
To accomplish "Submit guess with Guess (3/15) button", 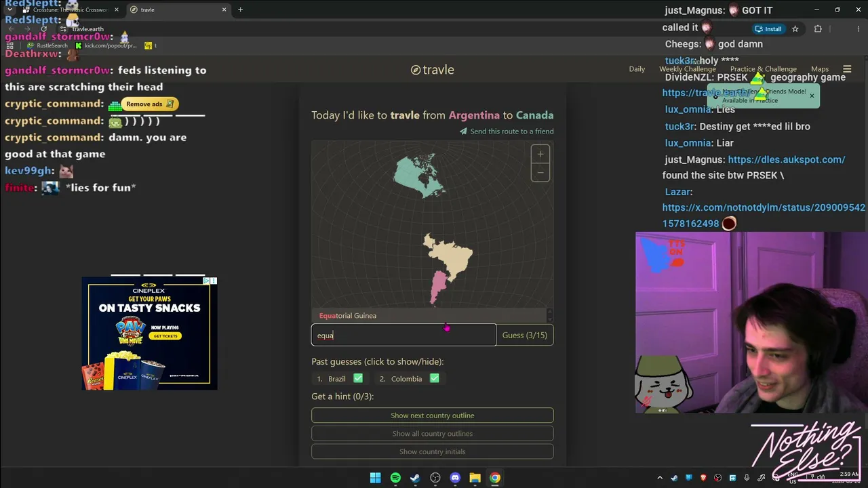I will pyautogui.click(x=525, y=335).
